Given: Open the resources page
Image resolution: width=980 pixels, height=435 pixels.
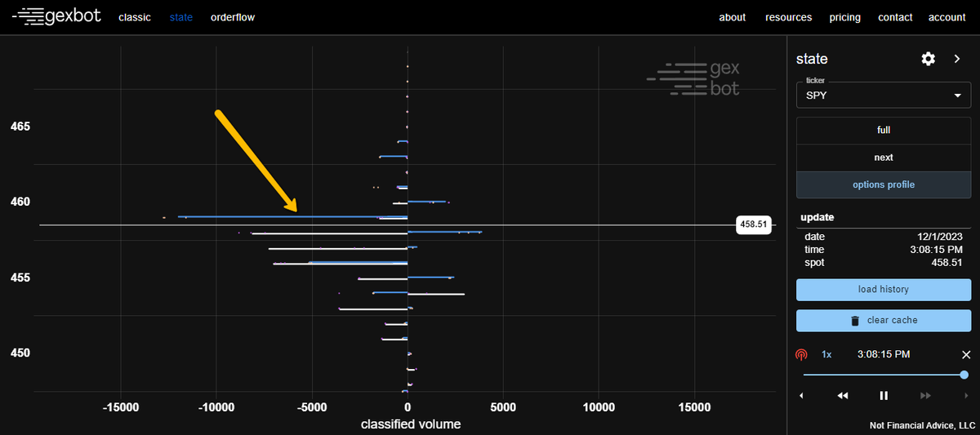Looking at the screenshot, I should (x=789, y=17).
